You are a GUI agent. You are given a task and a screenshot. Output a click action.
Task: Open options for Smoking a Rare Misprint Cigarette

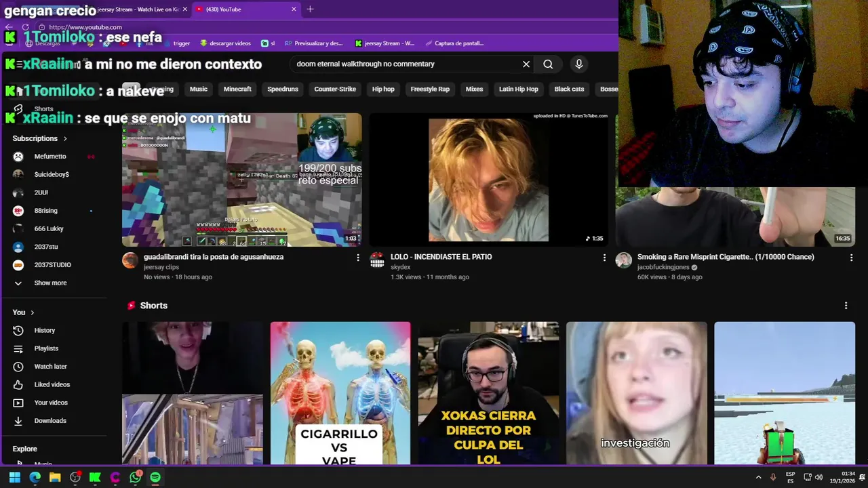(851, 258)
